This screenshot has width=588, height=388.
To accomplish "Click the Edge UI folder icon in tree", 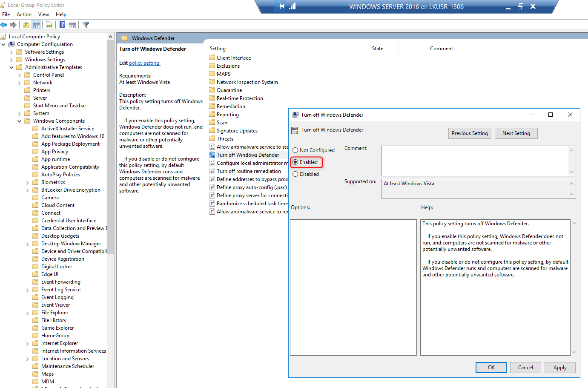I will click(x=36, y=274).
